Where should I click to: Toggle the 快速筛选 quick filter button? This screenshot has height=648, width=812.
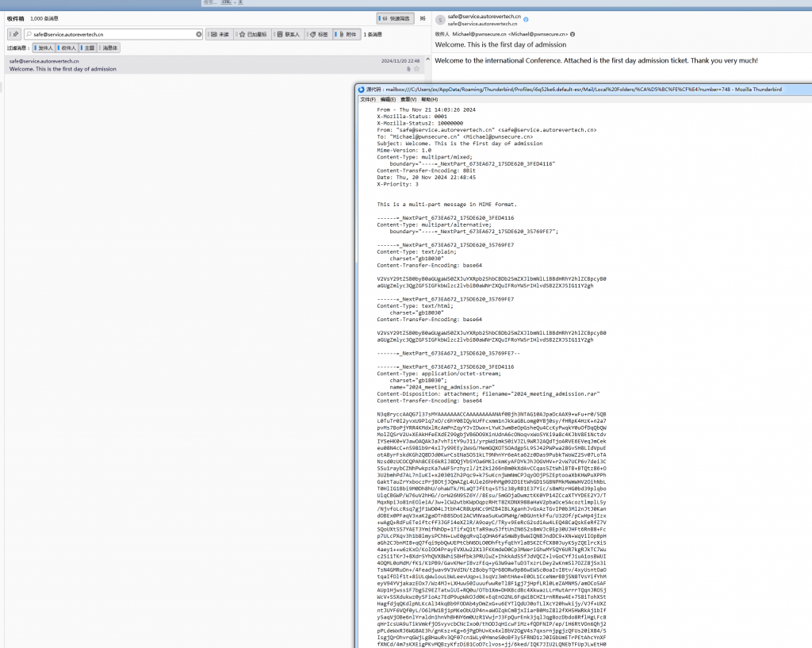(396, 18)
